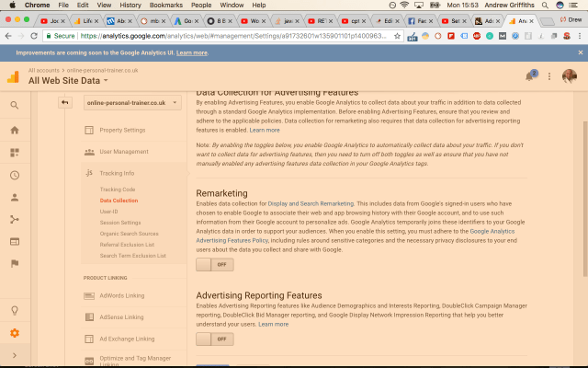This screenshot has width=588, height=368.
Task: Open AdWords Linking settings
Action: (123, 295)
